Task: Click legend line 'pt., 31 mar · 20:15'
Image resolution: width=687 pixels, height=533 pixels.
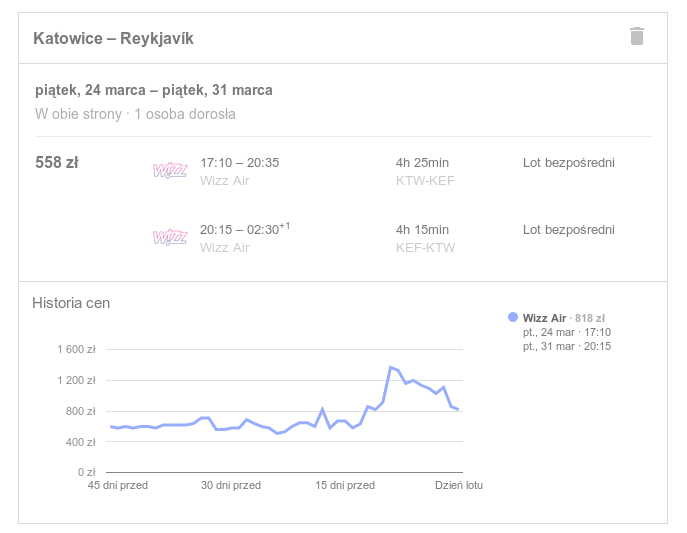Action: (567, 346)
